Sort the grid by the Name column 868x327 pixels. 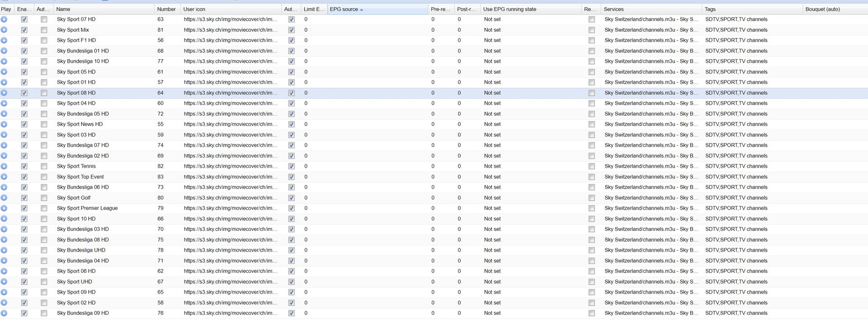coord(104,9)
